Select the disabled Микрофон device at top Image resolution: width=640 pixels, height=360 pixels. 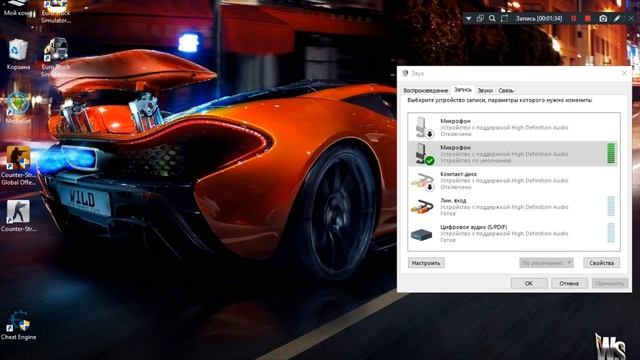[513, 127]
